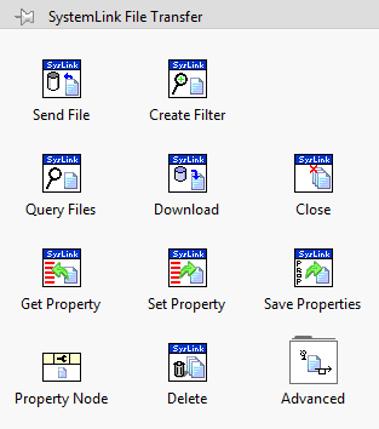Image resolution: width=379 pixels, height=429 pixels.
Task: Select the Save Properties VI icon
Action: coord(314,268)
